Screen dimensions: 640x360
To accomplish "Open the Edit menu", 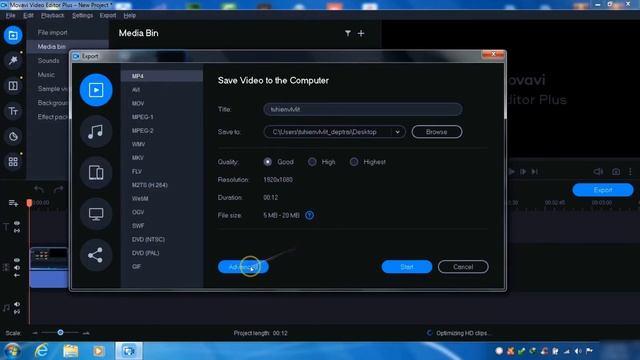I will point(28,16).
